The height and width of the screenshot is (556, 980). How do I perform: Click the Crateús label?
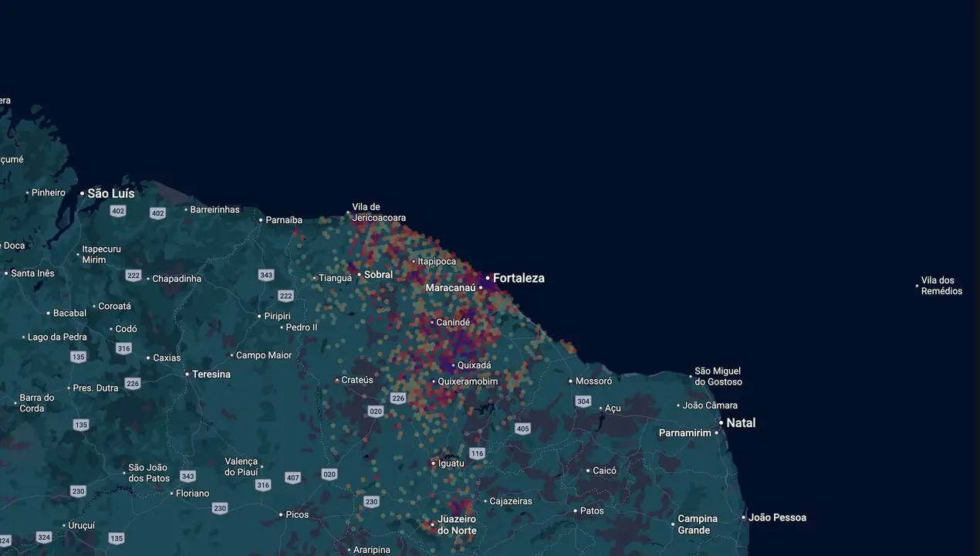click(x=357, y=380)
